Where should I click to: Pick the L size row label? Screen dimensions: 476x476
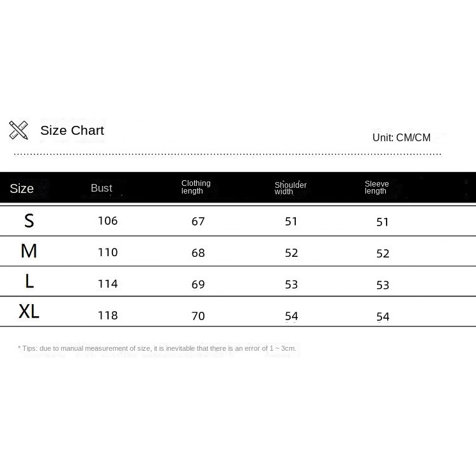(29, 281)
